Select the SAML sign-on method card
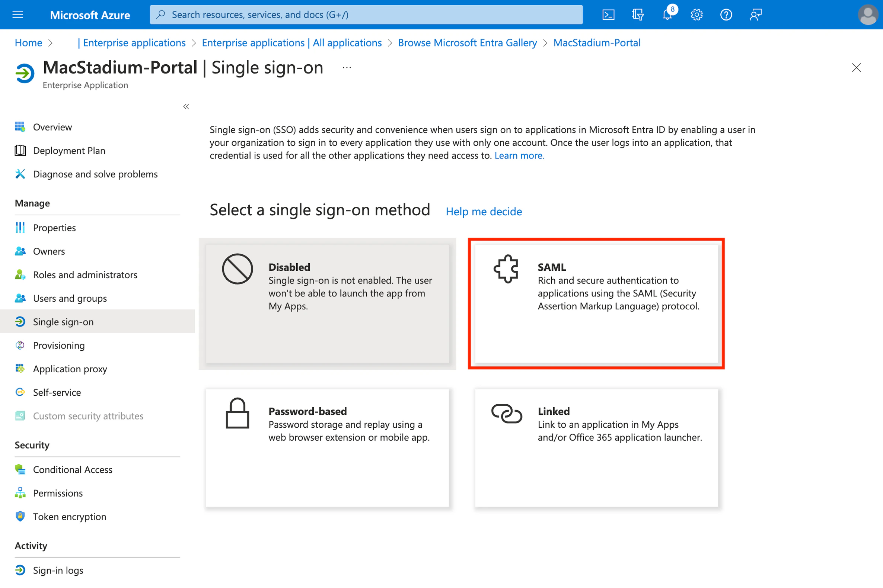This screenshot has width=883, height=588. [596, 303]
